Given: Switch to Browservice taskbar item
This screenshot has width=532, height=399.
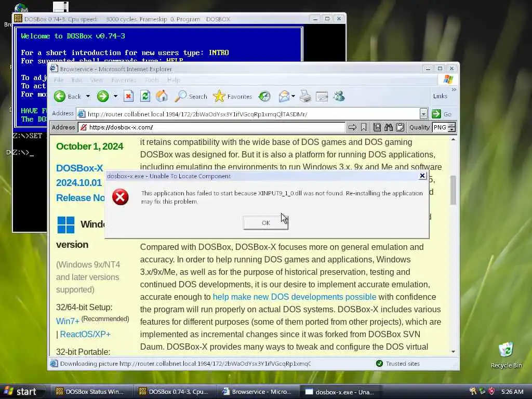Looking at the screenshot, I should [x=258, y=392].
